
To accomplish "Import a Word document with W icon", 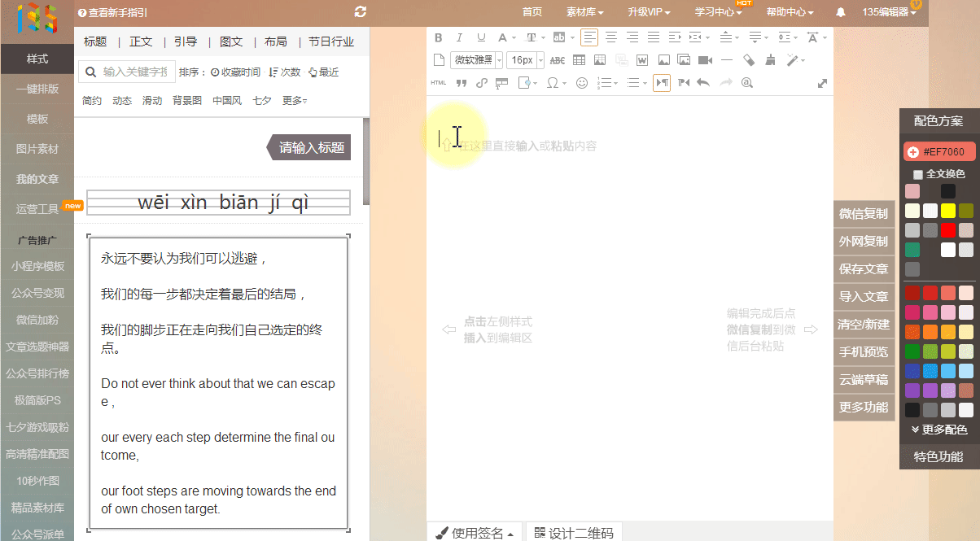I will (x=642, y=60).
